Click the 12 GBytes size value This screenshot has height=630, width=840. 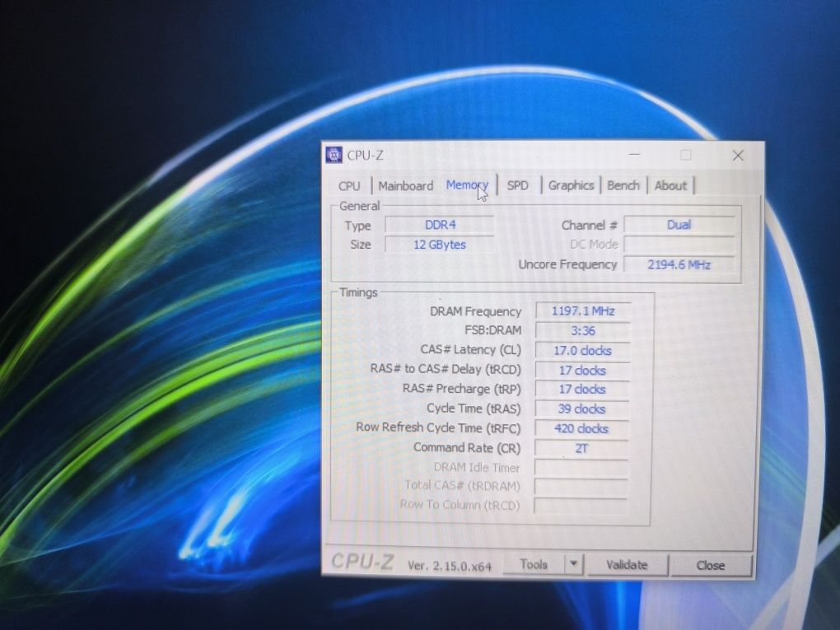(440, 245)
